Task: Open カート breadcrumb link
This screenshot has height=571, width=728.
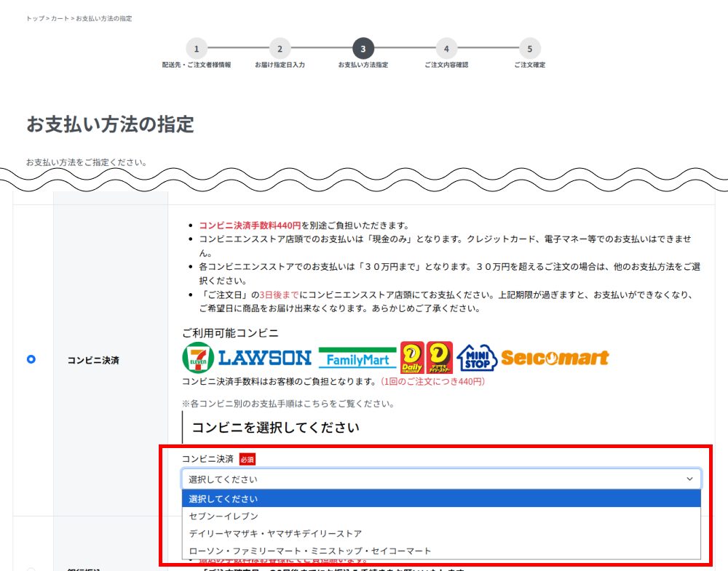Action: click(x=60, y=19)
